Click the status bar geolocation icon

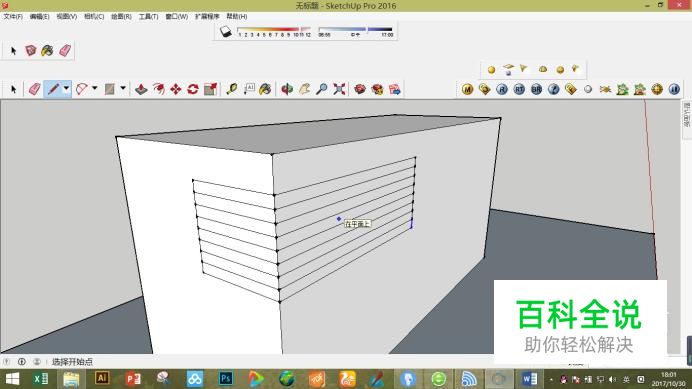[x=7, y=362]
